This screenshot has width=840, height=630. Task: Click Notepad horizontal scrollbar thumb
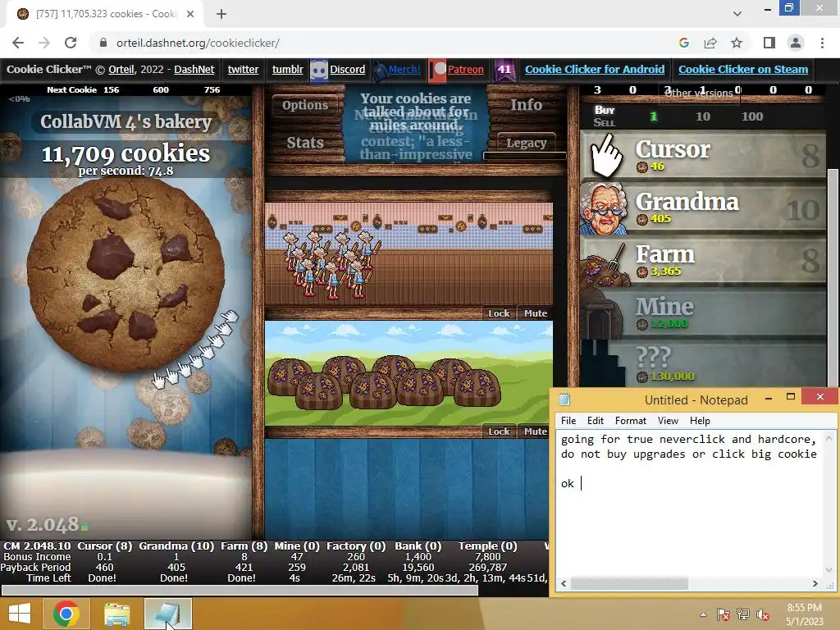629,583
